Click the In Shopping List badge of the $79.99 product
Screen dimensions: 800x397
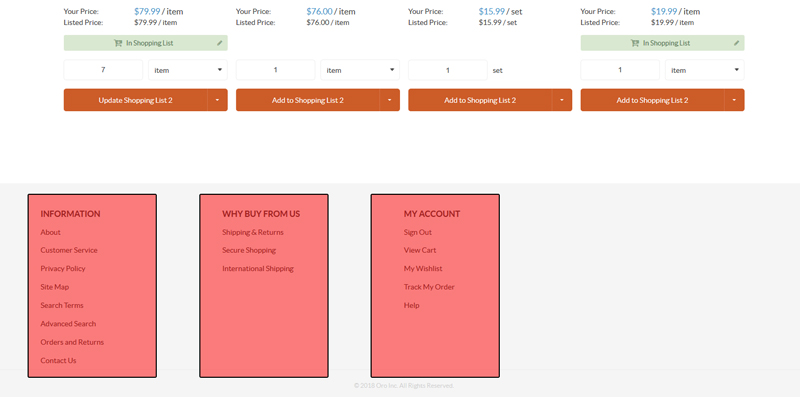[145, 43]
